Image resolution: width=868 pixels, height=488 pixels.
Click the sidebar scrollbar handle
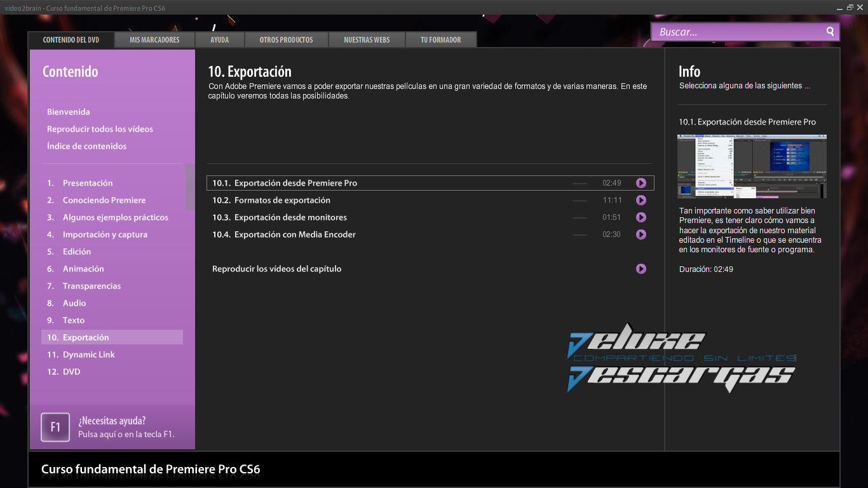[190, 187]
